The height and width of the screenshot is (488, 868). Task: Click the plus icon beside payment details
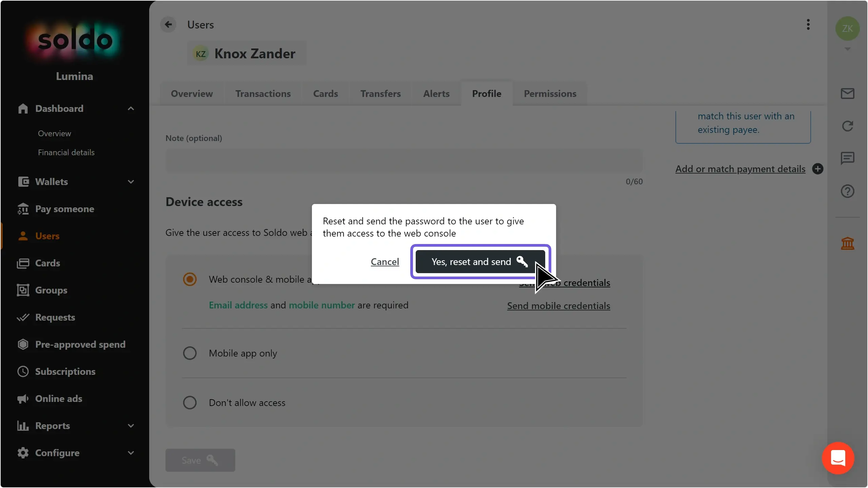(818, 169)
